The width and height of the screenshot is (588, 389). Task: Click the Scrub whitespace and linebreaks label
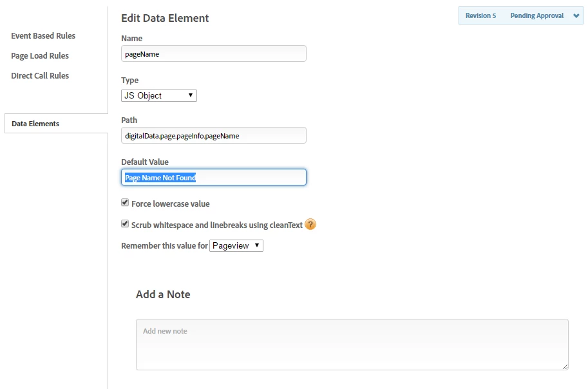pyautogui.click(x=217, y=225)
